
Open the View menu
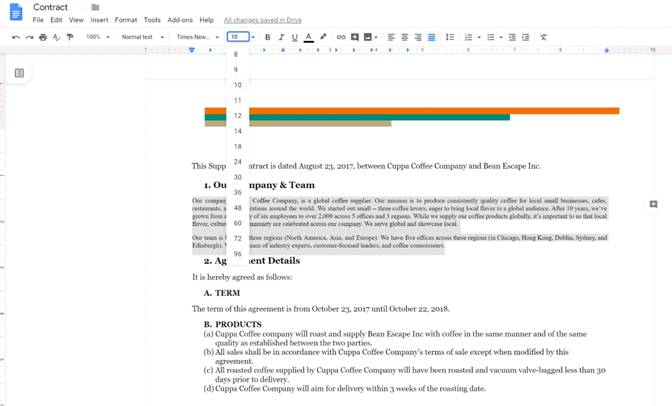coord(76,20)
